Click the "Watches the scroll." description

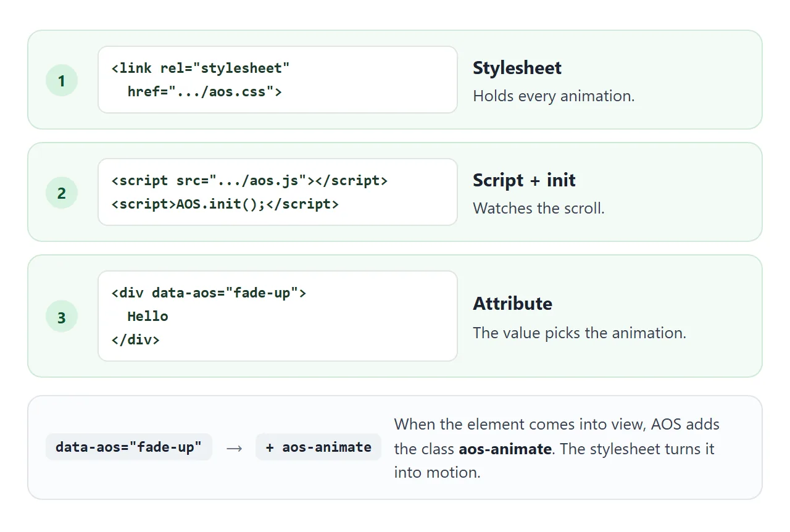[x=539, y=209]
